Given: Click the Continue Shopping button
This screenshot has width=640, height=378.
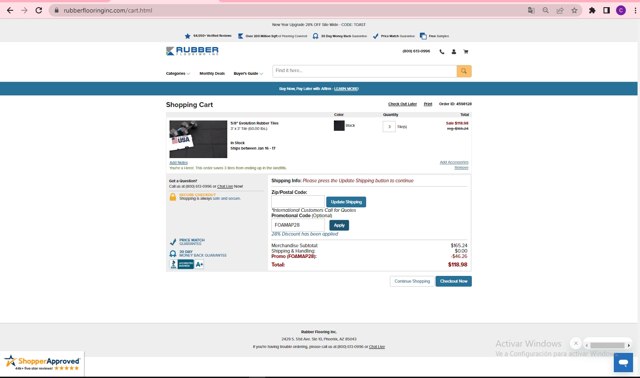Looking at the screenshot, I should [412, 281].
